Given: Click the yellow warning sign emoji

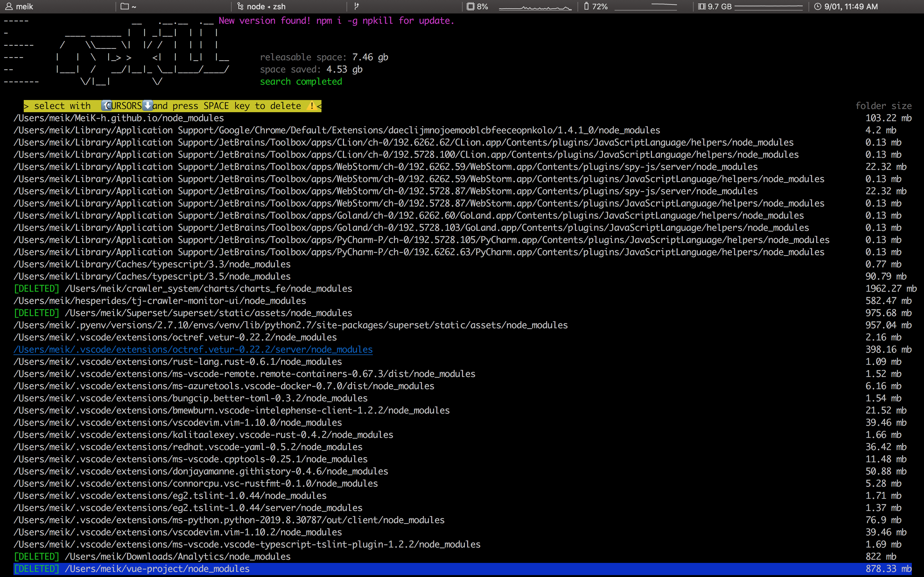Looking at the screenshot, I should point(312,106).
